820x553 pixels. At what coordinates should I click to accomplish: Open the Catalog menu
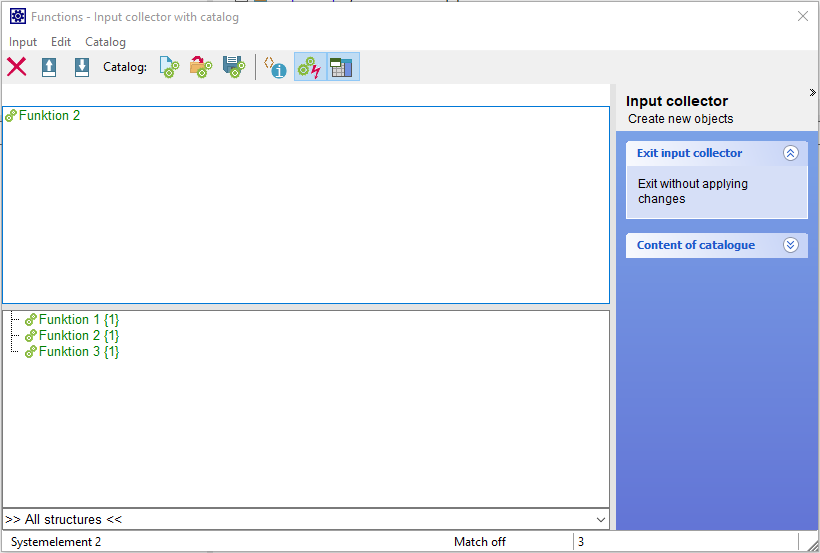pos(105,42)
